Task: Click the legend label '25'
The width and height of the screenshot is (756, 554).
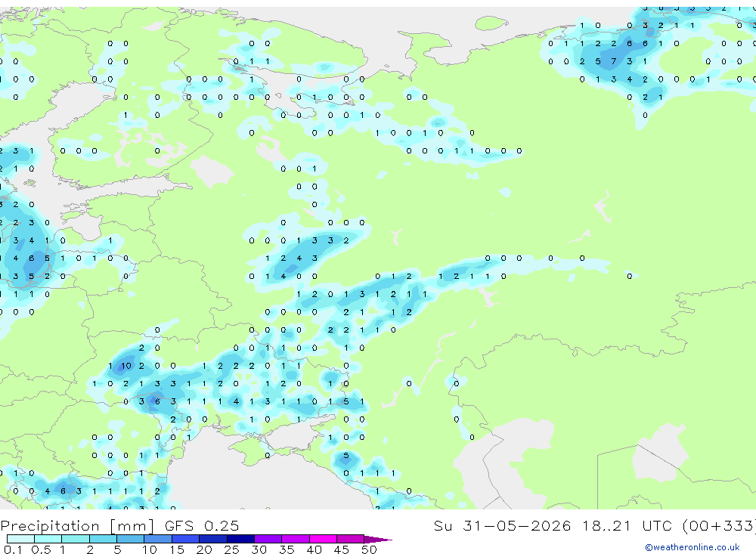Action: pos(231,549)
